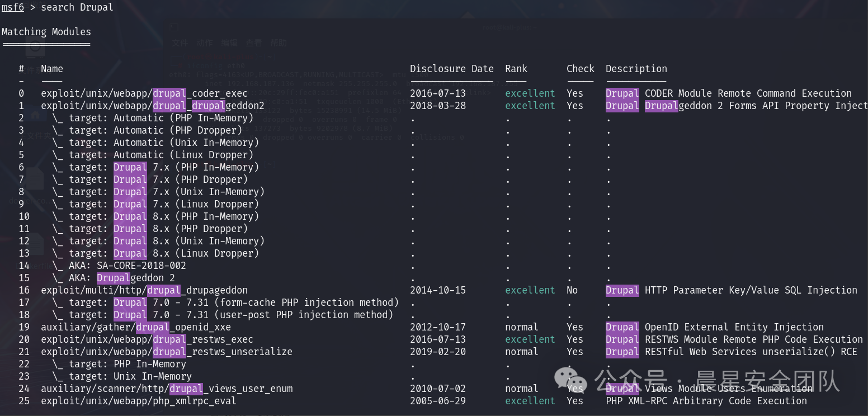
Task: Open 文件 menu in the background terminal
Action: 180,43
